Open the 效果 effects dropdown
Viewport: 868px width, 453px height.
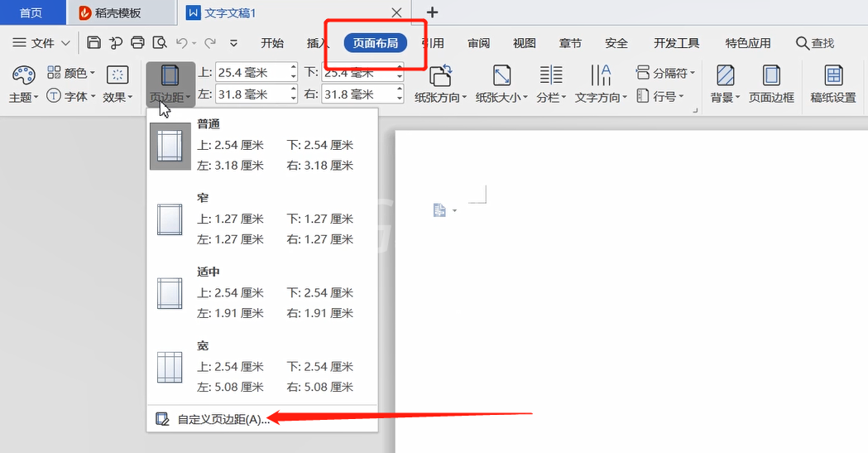[117, 84]
